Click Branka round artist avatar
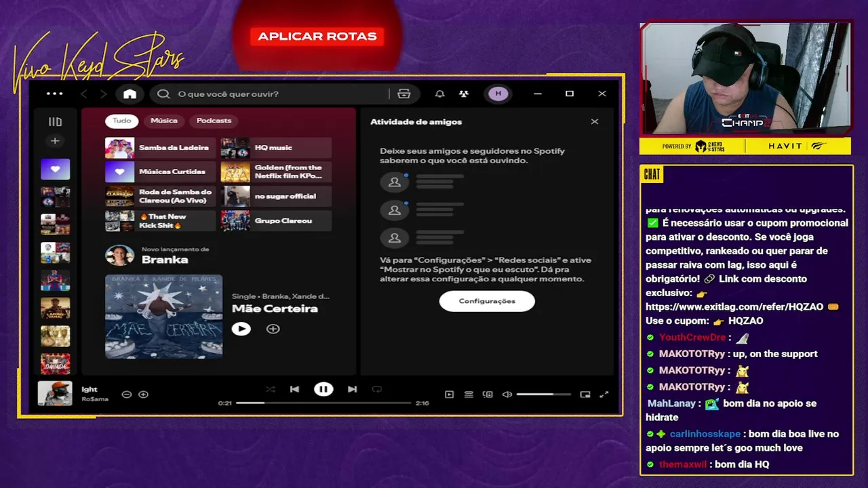The image size is (868, 488). click(x=119, y=256)
